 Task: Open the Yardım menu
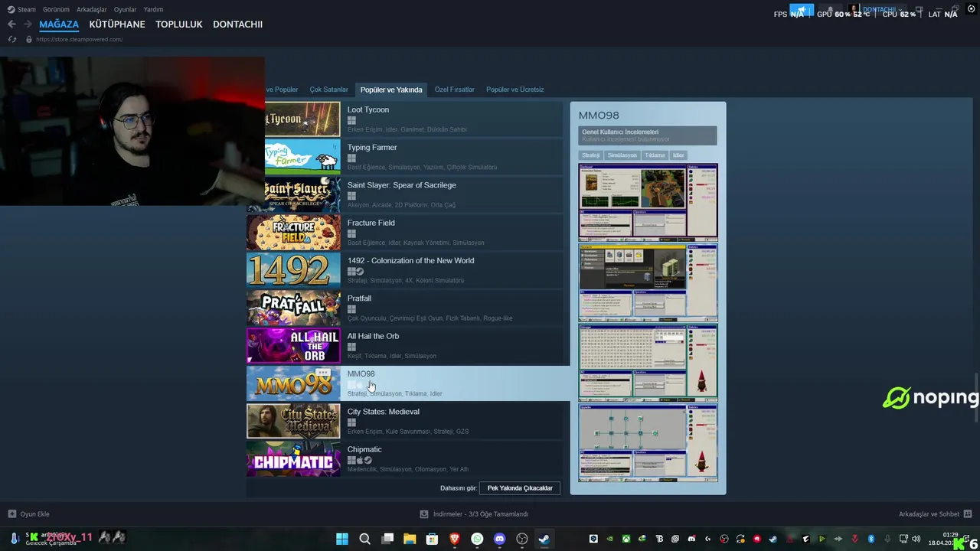tap(153, 9)
